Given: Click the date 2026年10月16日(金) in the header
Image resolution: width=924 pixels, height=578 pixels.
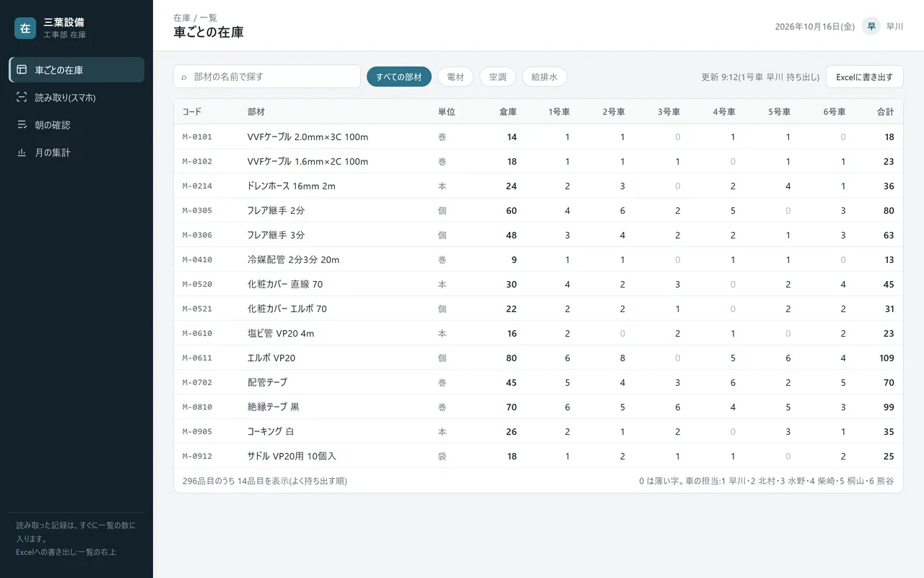Looking at the screenshot, I should 815,26.
